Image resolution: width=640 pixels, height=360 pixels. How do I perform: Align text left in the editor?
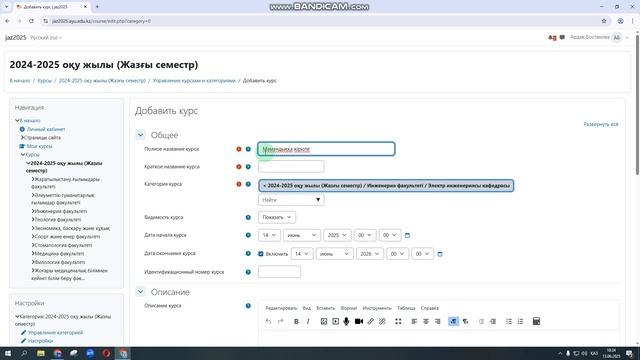(x=414, y=322)
